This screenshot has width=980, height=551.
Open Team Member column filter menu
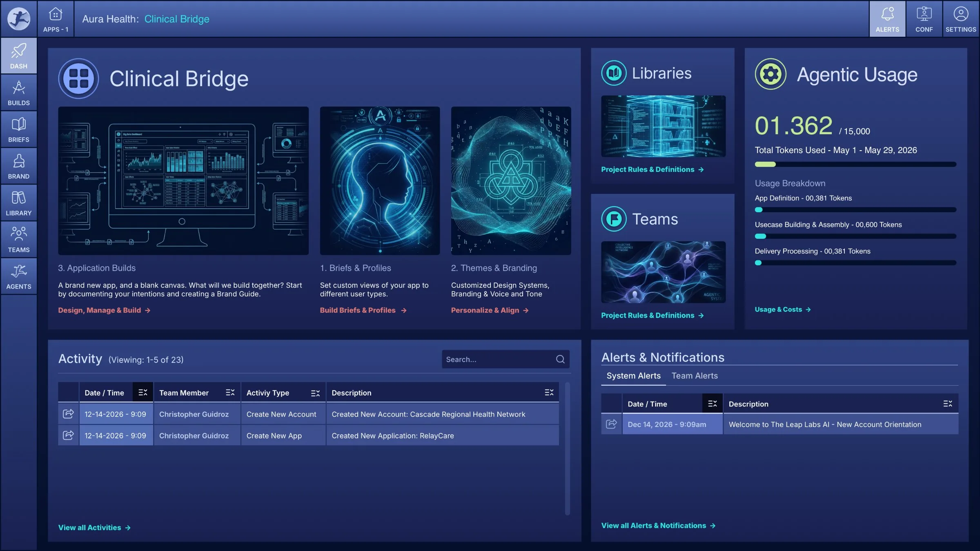230,392
